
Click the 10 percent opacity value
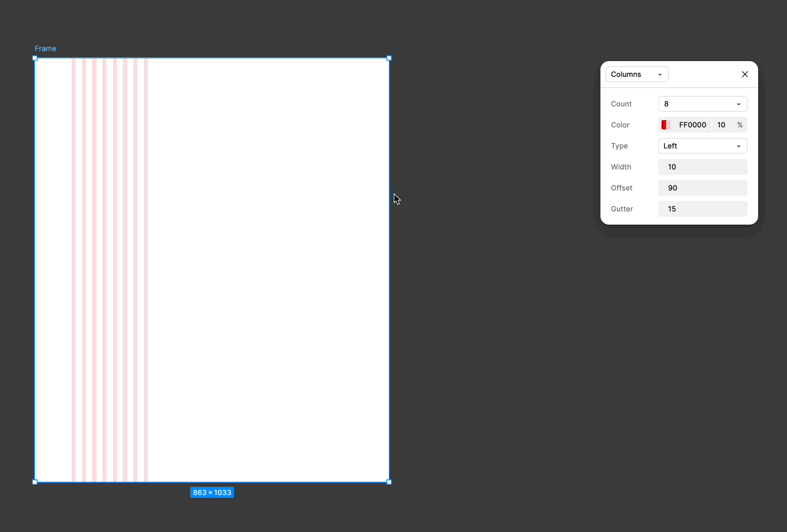pos(721,124)
